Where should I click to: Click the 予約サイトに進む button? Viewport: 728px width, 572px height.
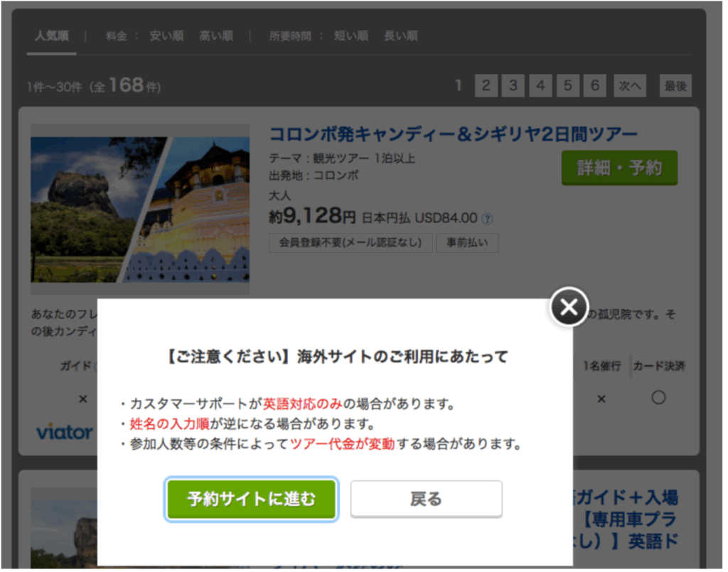[x=251, y=499]
